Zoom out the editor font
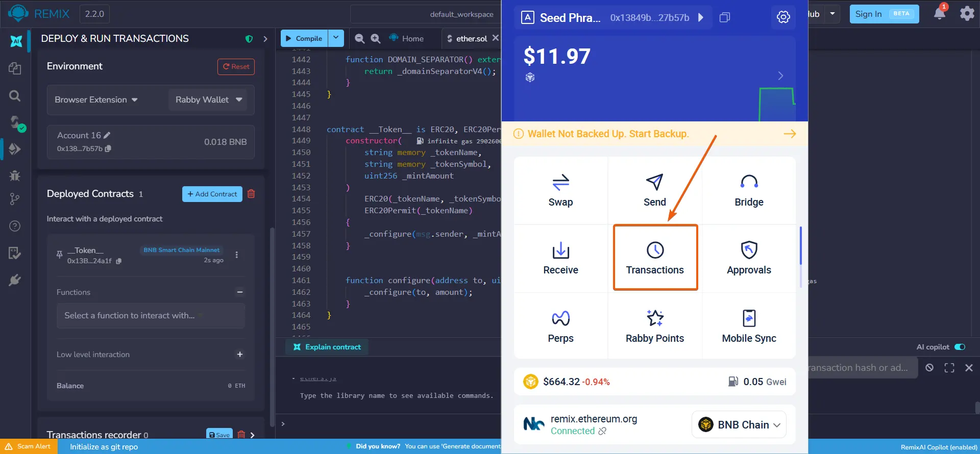 [359, 38]
